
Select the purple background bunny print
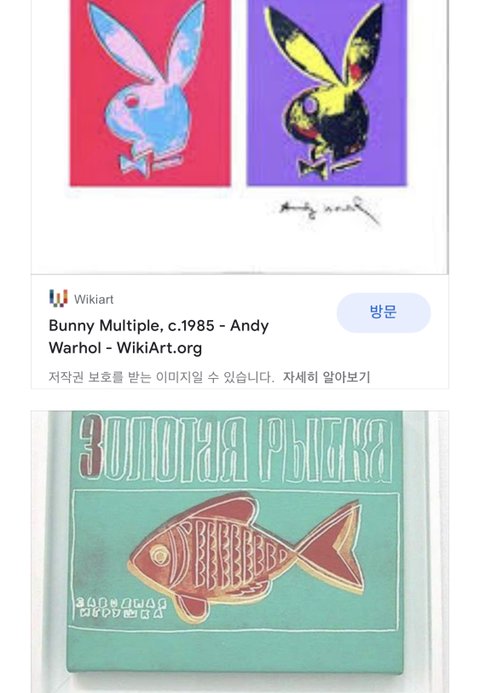coord(327,92)
